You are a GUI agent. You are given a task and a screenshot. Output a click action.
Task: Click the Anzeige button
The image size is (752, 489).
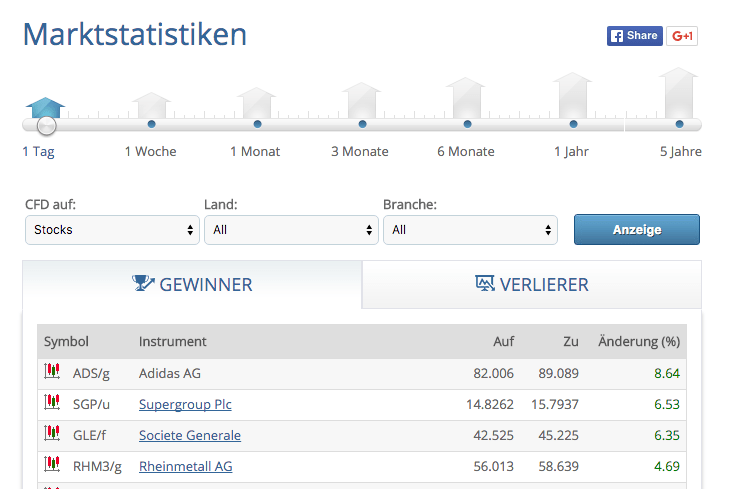pos(637,230)
